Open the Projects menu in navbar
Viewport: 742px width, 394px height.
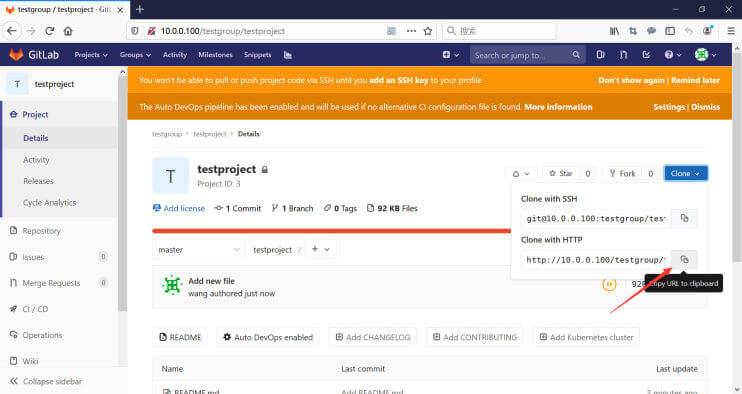[x=91, y=55]
